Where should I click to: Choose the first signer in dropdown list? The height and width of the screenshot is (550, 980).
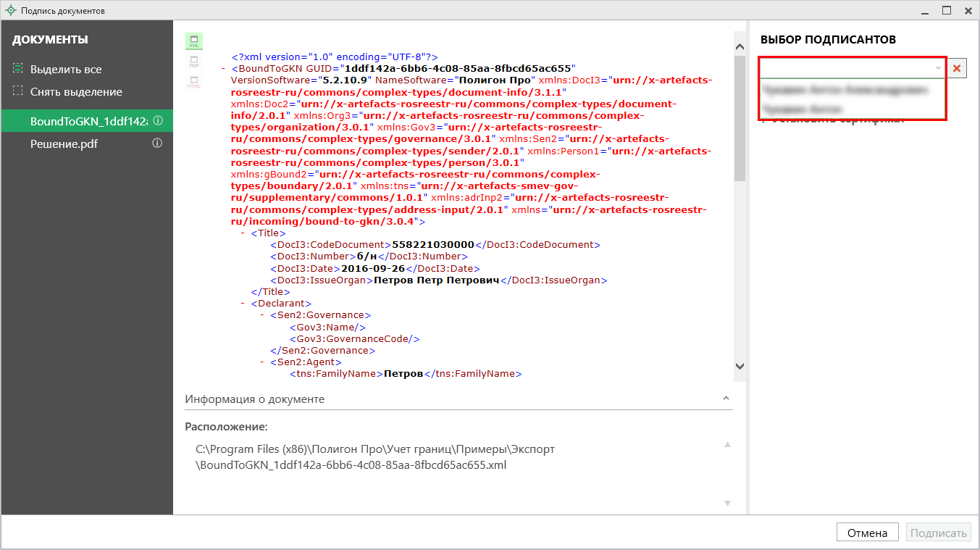(x=844, y=90)
